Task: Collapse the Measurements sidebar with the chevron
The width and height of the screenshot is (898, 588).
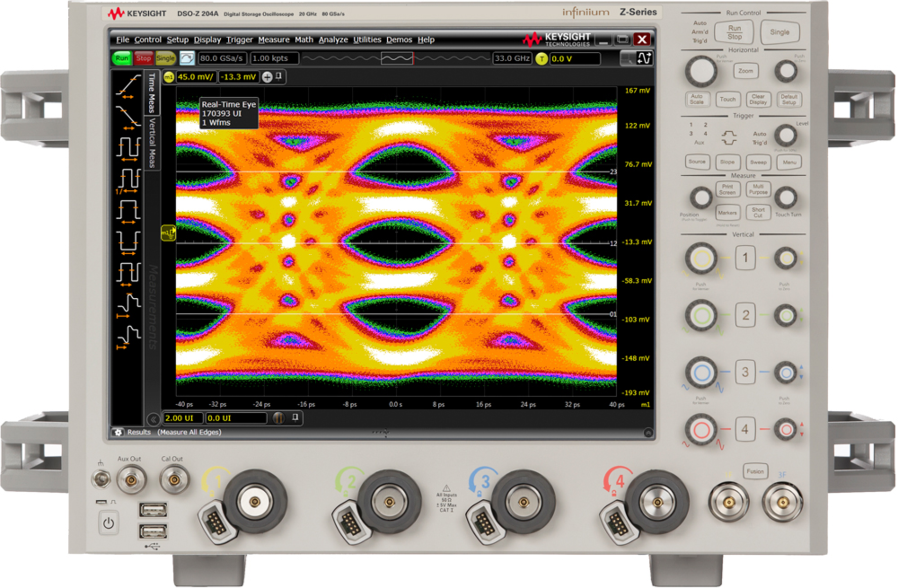Action: coord(154,418)
